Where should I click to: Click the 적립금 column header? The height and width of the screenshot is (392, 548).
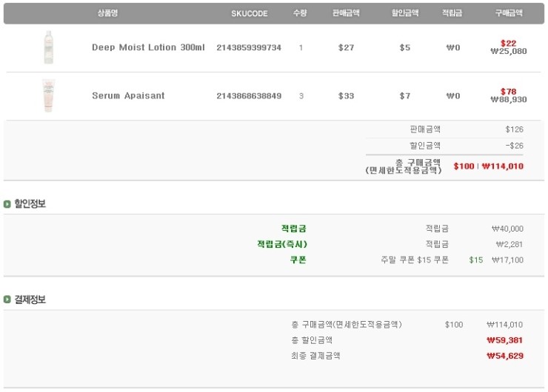pos(452,13)
